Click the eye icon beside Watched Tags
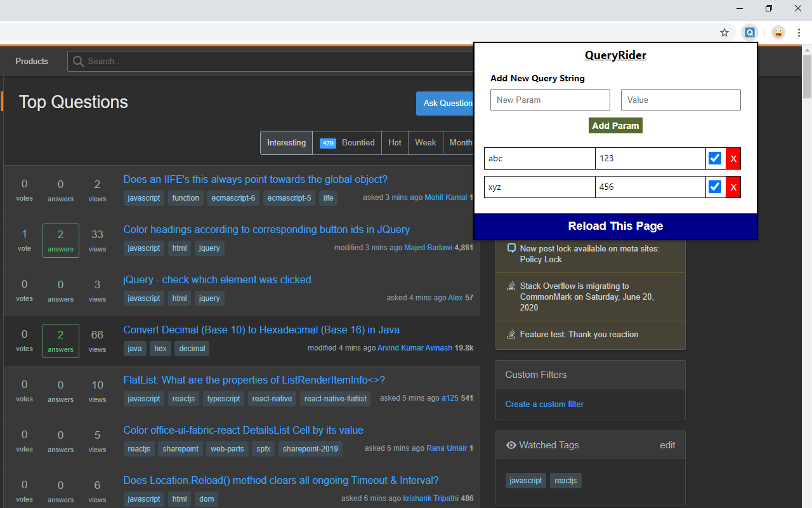This screenshot has height=508, width=812. [x=511, y=445]
